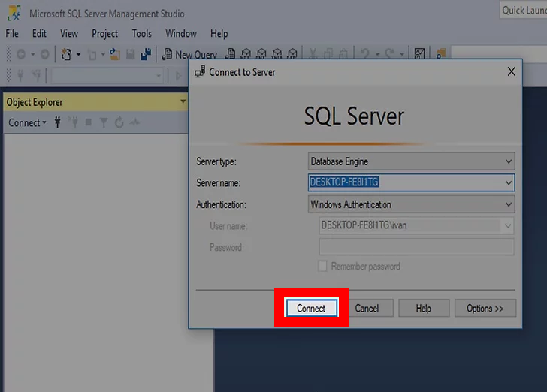Click the Filter funnel icon in Object Explorer
Viewport: 547px width, 392px height.
coord(104,122)
